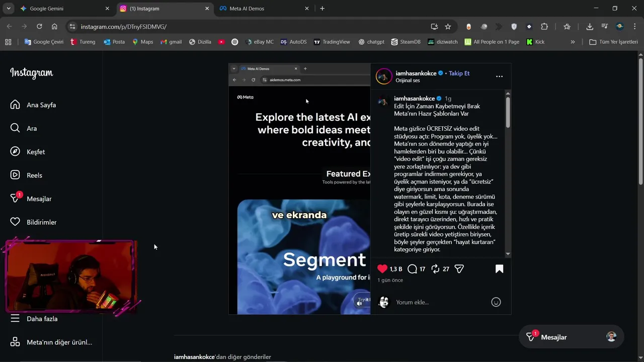Open the TradingView bookmark
The height and width of the screenshot is (362, 644).
[x=332, y=42]
